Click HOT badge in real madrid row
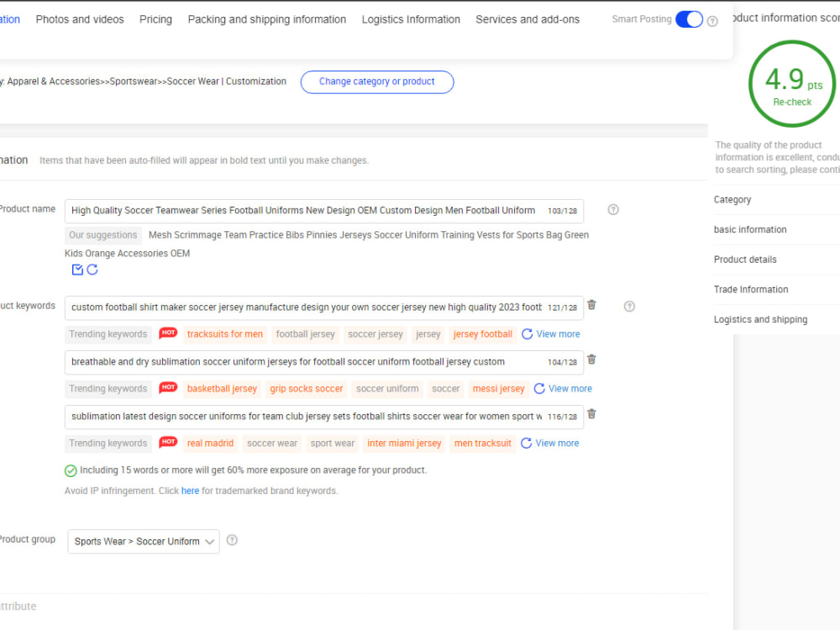The width and height of the screenshot is (840, 630). coord(168,443)
